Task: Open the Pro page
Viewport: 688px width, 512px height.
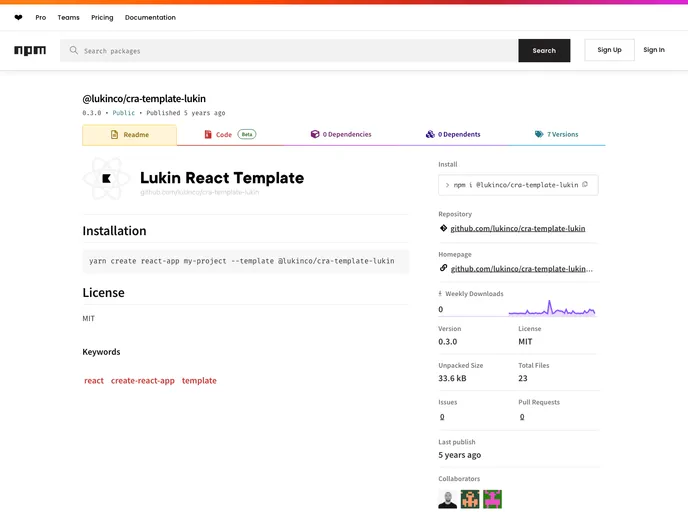Action: pos(41,18)
